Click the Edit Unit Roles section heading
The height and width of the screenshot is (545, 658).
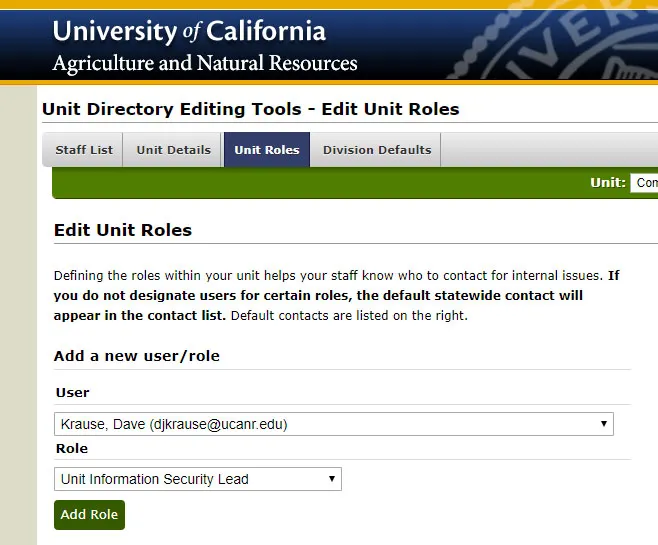coord(123,230)
